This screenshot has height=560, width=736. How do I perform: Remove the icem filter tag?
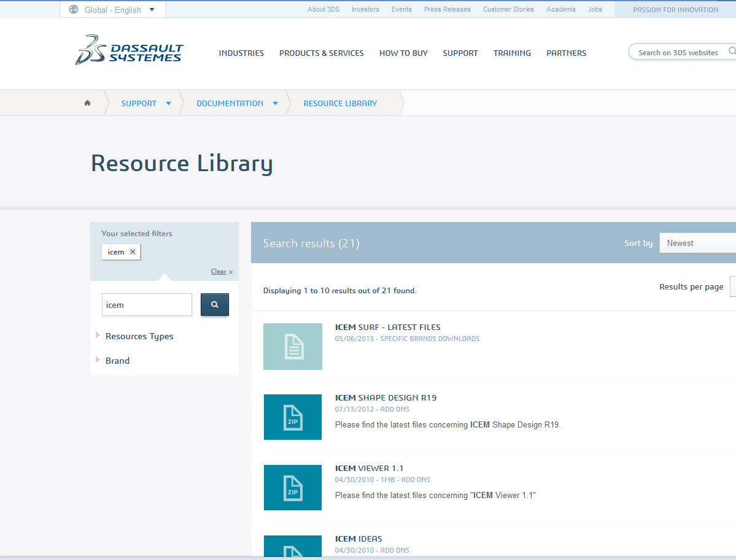tap(133, 252)
